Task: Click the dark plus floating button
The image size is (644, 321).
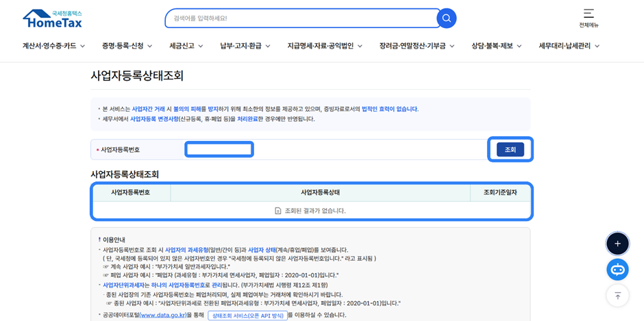Action: click(617, 244)
